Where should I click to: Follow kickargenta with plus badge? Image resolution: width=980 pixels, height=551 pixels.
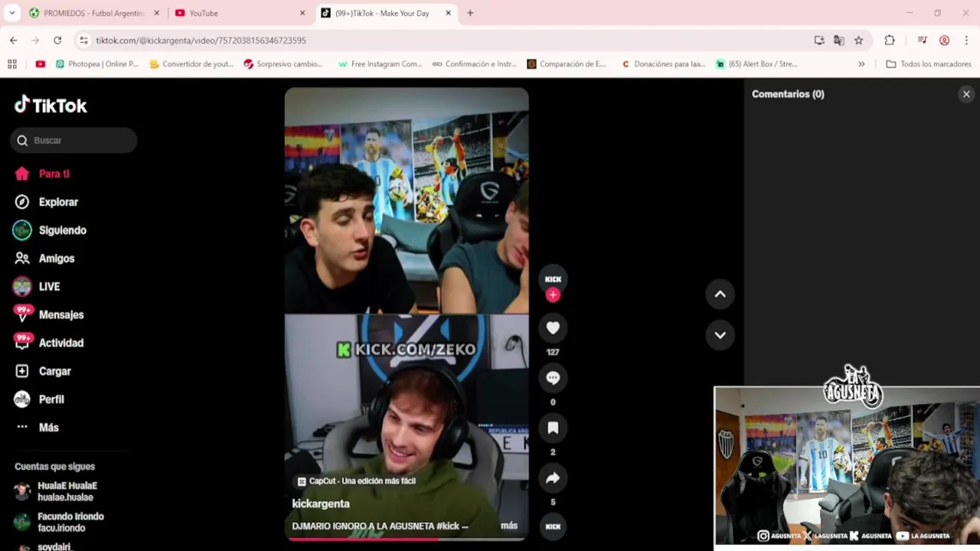[x=553, y=295]
